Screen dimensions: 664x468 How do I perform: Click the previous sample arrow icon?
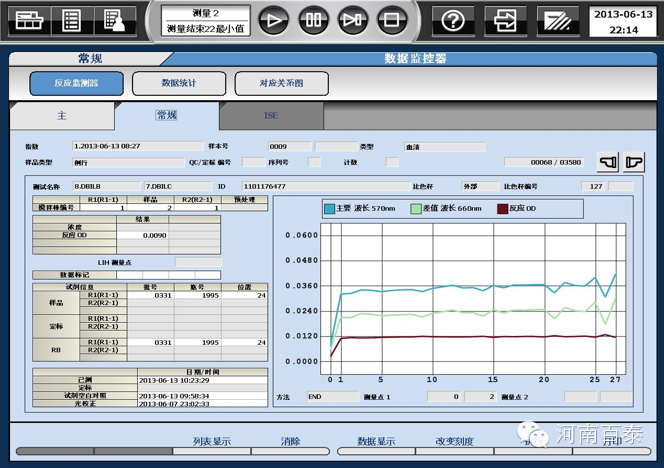click(607, 161)
